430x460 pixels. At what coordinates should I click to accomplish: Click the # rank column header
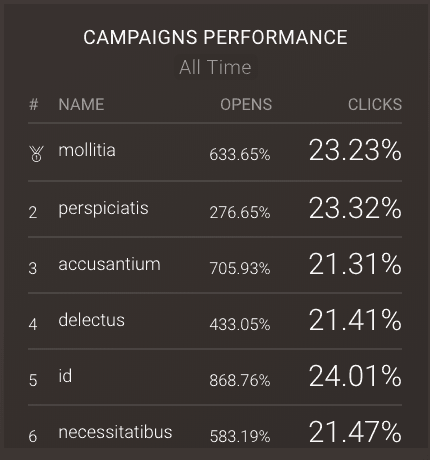coord(34,104)
